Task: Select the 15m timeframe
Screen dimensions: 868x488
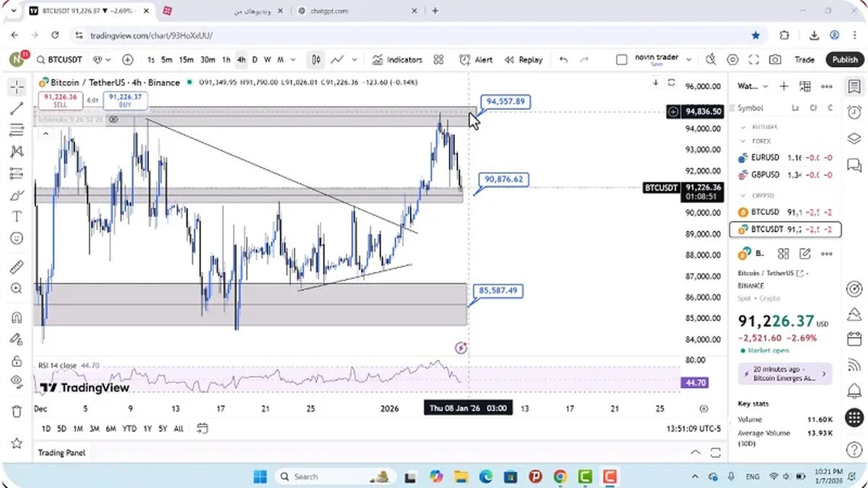Action: point(186,60)
